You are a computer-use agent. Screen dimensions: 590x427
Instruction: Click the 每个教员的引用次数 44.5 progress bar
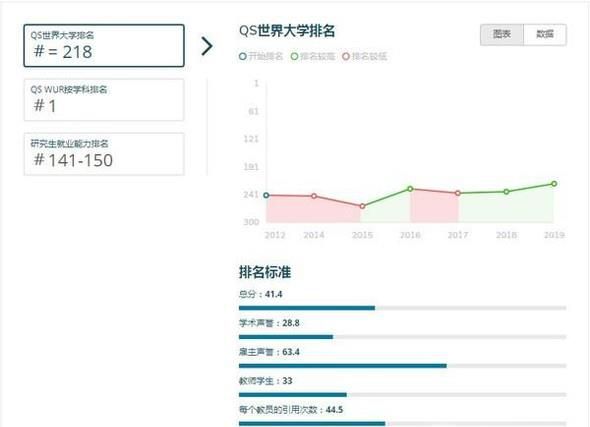(403, 424)
